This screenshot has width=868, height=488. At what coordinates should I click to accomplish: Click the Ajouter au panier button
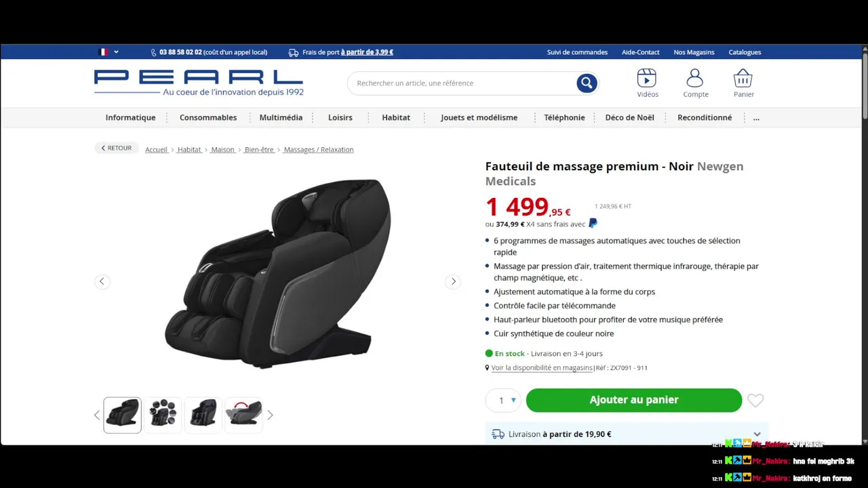(x=634, y=400)
